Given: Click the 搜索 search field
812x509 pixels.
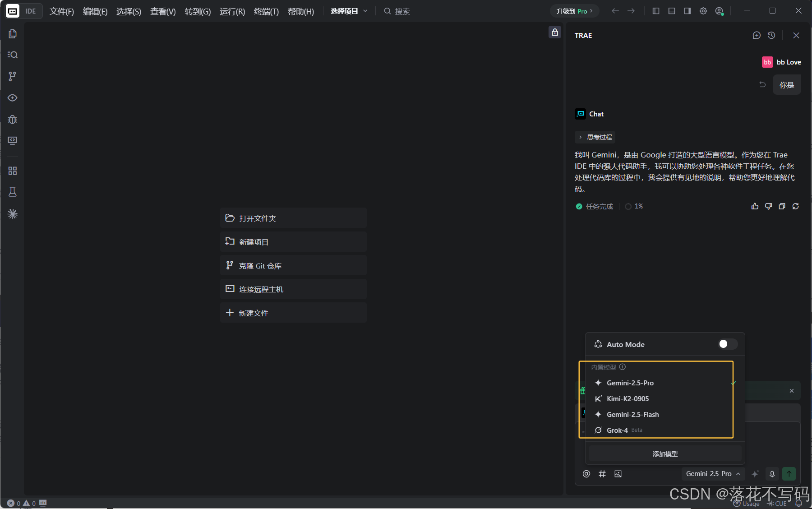Looking at the screenshot, I should [x=397, y=11].
